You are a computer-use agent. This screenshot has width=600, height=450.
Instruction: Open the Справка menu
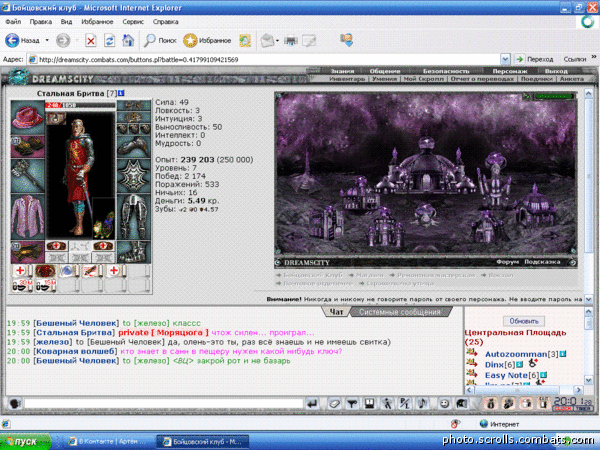165,22
